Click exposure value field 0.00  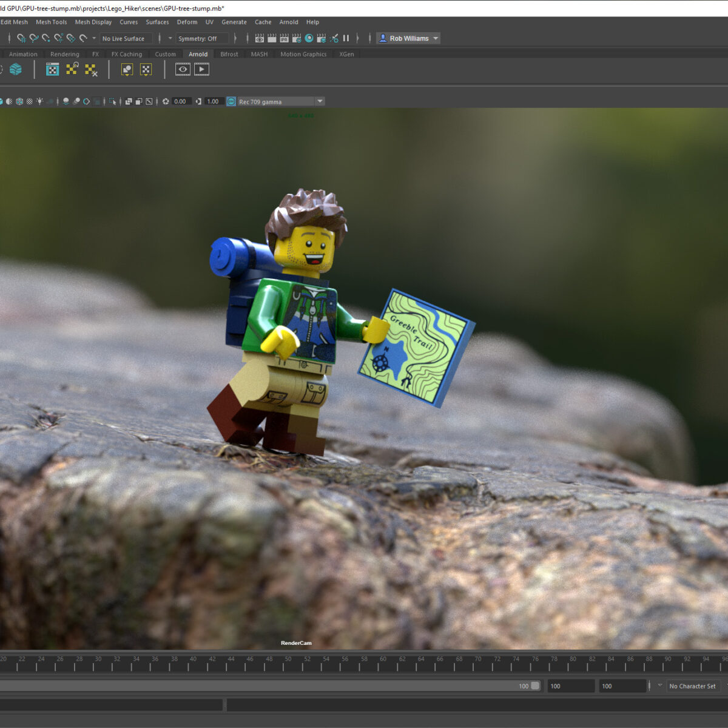point(181,101)
